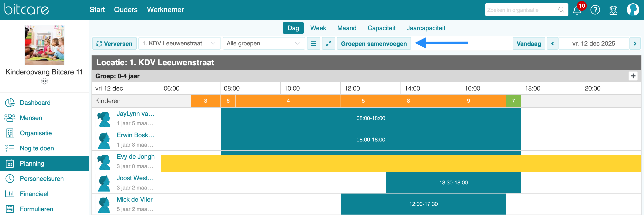Image resolution: width=644 pixels, height=215 pixels.
Task: Click the plus icon in Groep 0-4 jaar
Action: tap(633, 76)
